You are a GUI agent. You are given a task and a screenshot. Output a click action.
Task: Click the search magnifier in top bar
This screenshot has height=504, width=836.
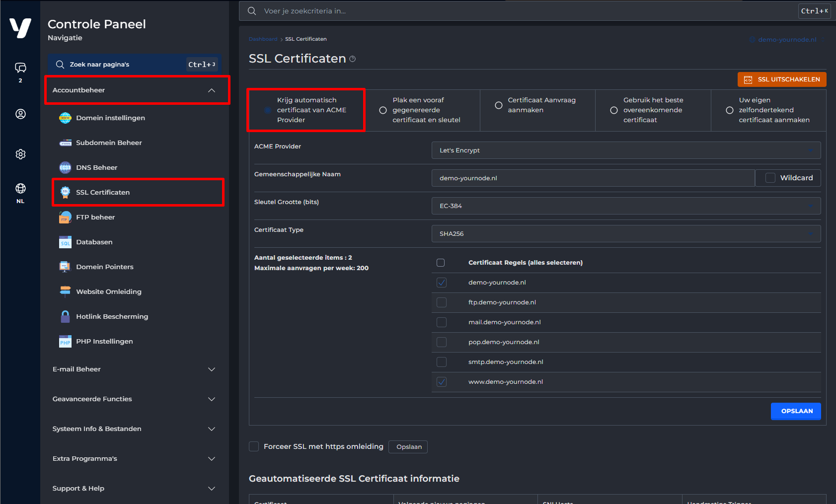tap(252, 11)
